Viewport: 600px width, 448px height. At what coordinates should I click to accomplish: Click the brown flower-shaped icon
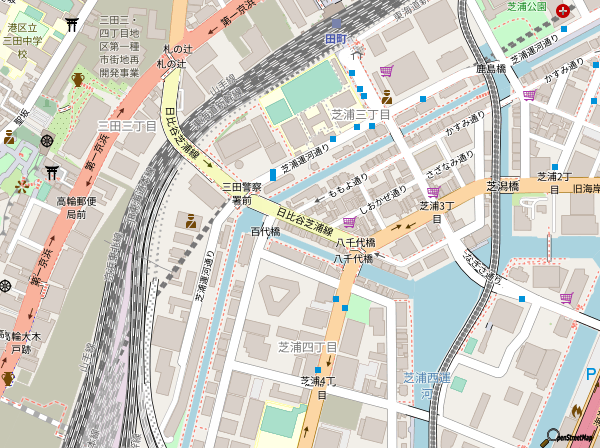[20, 186]
